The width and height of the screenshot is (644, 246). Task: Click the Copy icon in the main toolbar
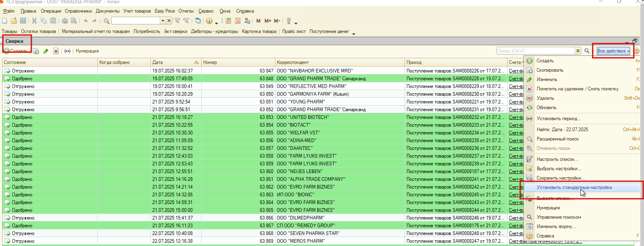coord(44,21)
